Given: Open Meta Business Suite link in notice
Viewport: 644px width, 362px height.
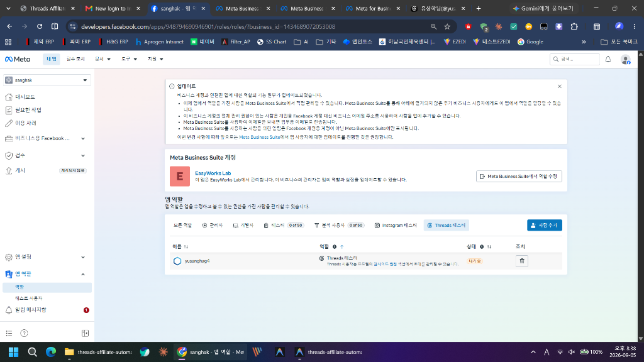Looking at the screenshot, I should (x=259, y=137).
